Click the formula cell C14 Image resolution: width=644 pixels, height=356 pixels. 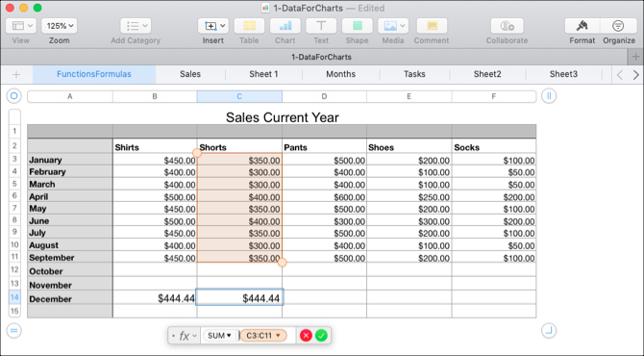click(x=239, y=297)
